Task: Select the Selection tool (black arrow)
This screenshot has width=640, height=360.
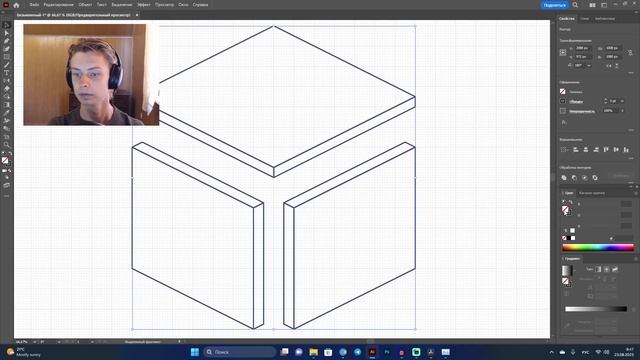Action: coord(6,25)
